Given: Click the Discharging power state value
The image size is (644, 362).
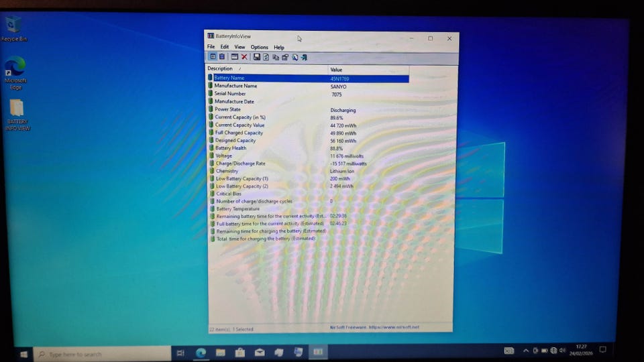Looking at the screenshot, I should [x=343, y=110].
